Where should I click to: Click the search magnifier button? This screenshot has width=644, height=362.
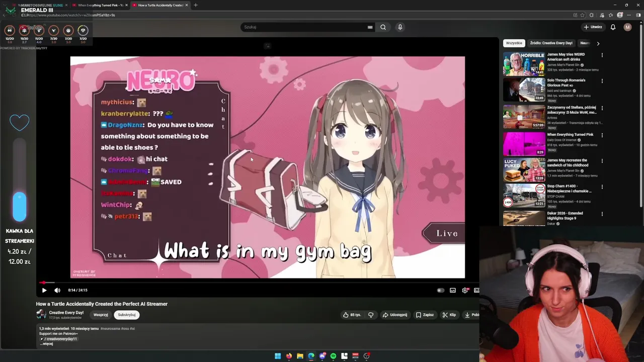[x=383, y=27]
